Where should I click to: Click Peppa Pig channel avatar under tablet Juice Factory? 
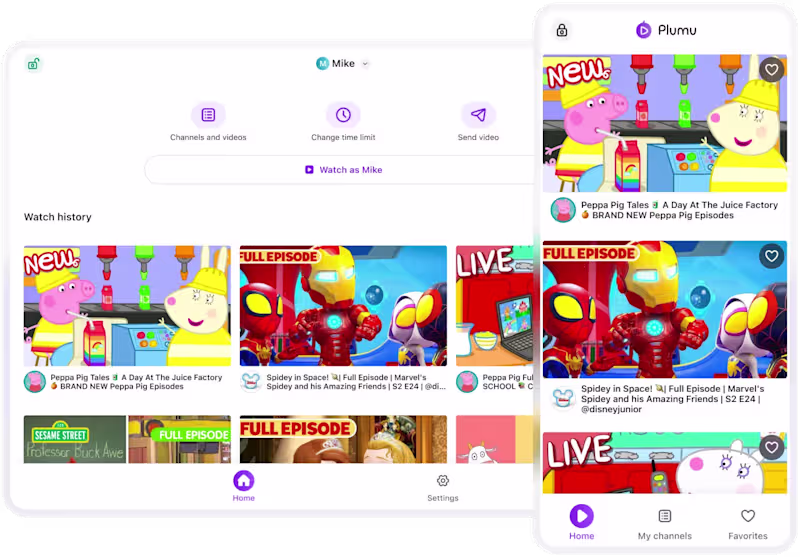(x=35, y=382)
